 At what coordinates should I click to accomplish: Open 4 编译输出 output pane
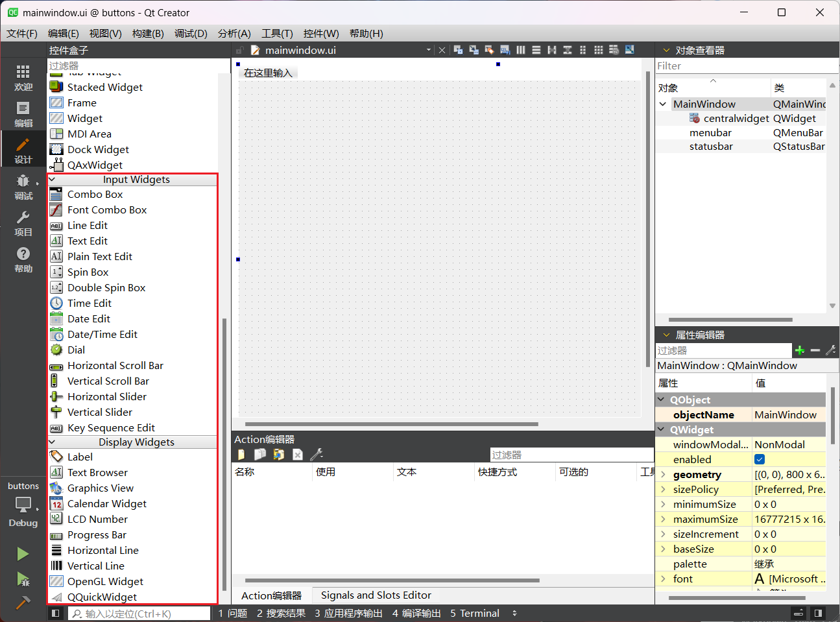416,613
